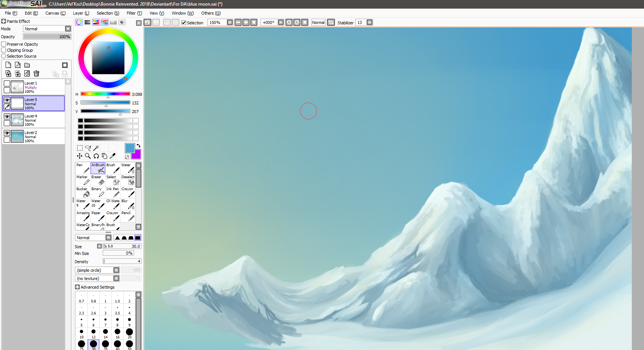
Task: Open the rotation angle dropdown
Action: 281,22
